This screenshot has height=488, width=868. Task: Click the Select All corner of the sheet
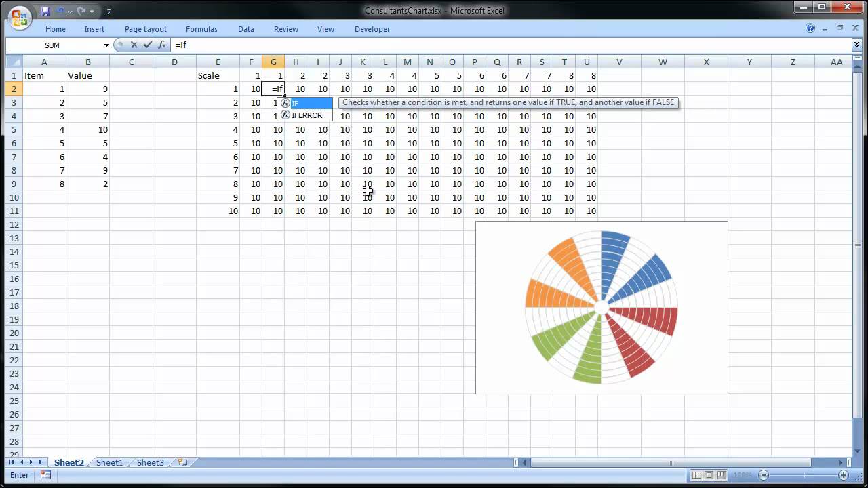click(x=14, y=62)
